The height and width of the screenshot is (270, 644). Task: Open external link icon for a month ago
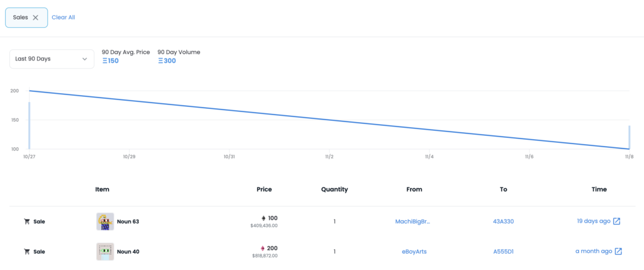618,251
